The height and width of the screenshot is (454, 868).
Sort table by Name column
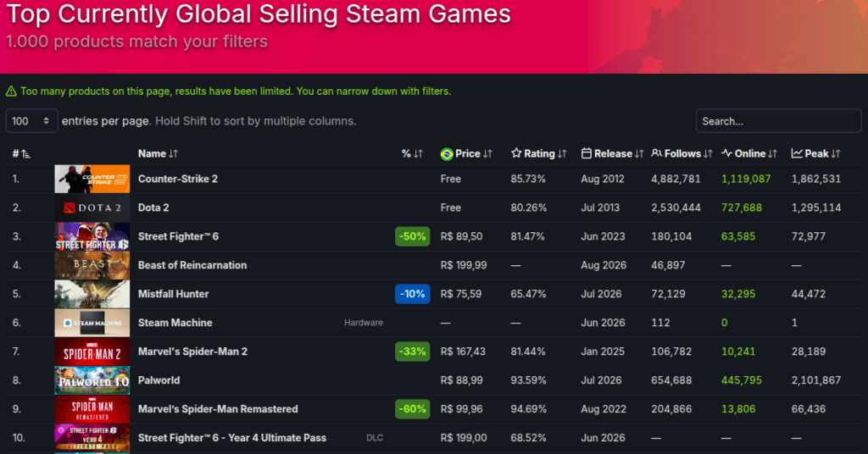click(158, 153)
